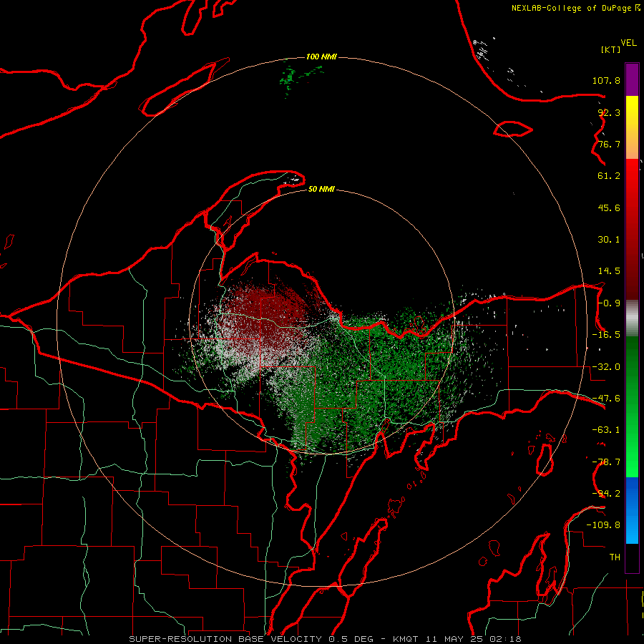644x644 pixels.
Task: Click the -47.6 velocity scale value
Action: click(606, 399)
